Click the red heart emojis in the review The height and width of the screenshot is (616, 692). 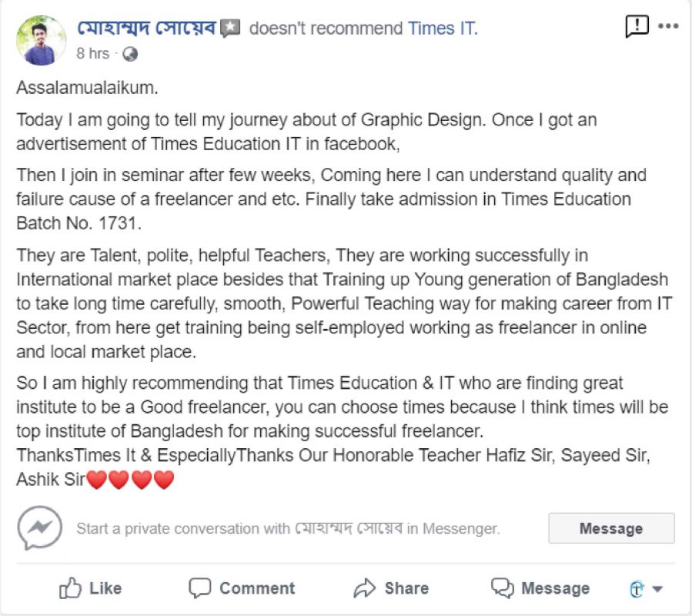pyautogui.click(x=131, y=480)
